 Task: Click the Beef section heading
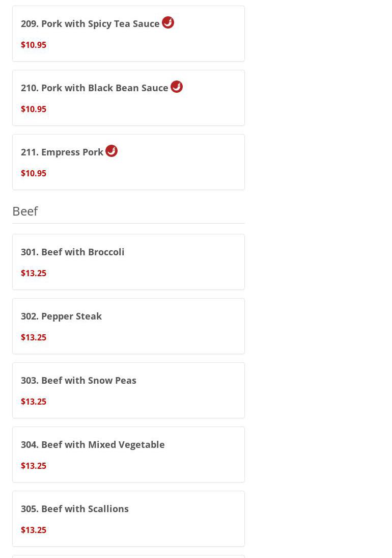pos(25,211)
